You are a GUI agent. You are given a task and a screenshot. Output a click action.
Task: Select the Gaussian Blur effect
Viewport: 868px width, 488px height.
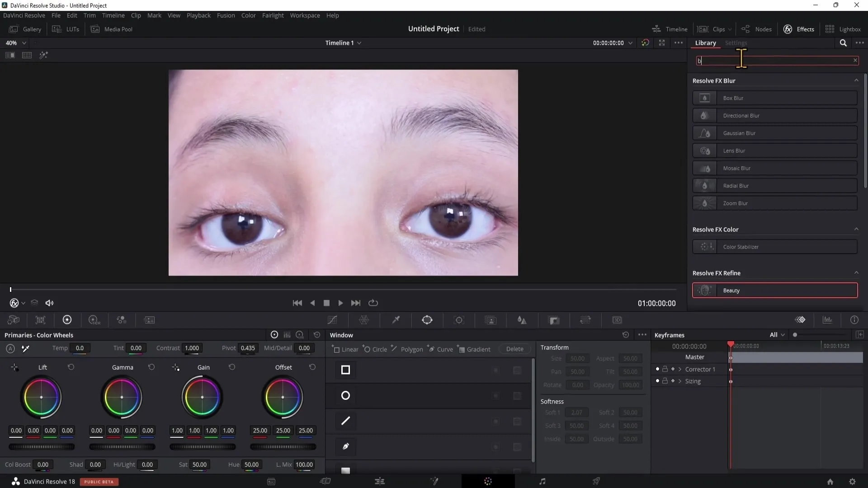point(775,133)
